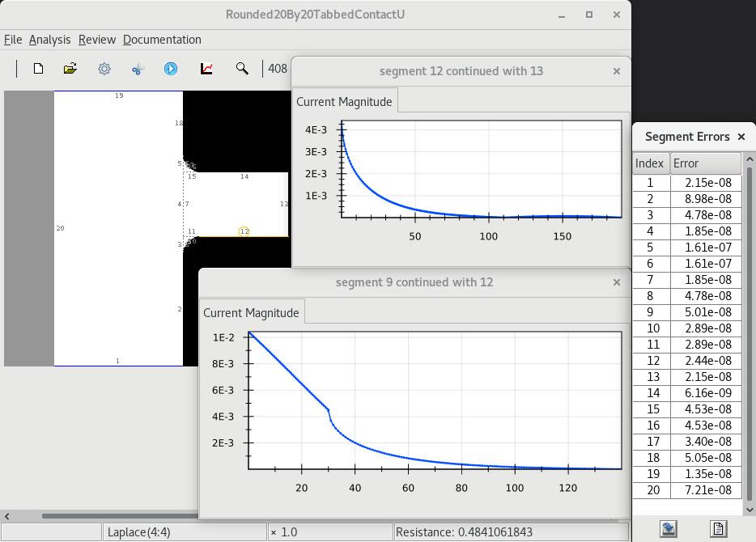Click segment 12 marker on the geometry canvas
This screenshot has height=542, width=756.
[x=244, y=231]
